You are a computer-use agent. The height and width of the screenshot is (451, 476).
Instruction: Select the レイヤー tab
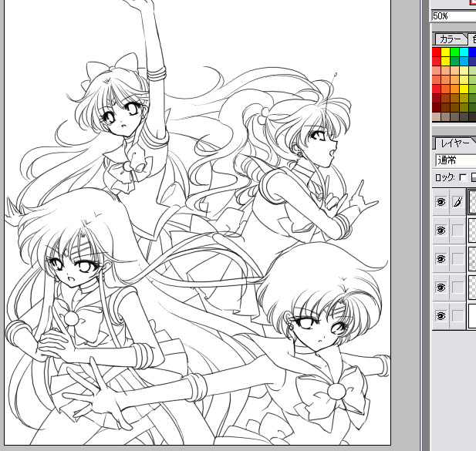(454, 143)
